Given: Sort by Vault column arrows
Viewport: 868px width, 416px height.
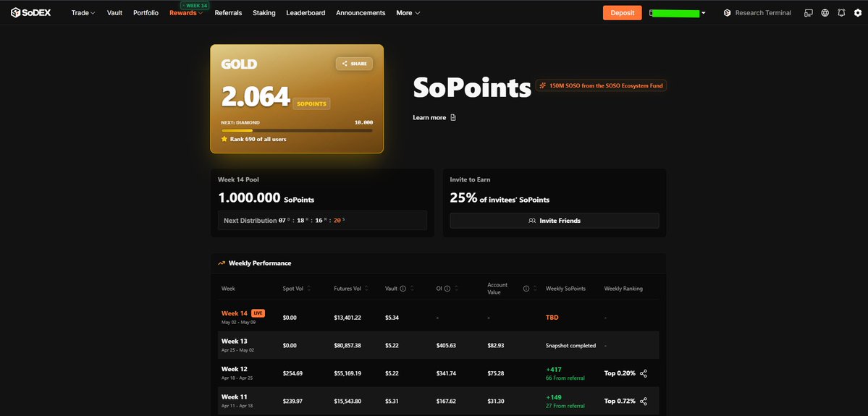Looking at the screenshot, I should coord(413,289).
